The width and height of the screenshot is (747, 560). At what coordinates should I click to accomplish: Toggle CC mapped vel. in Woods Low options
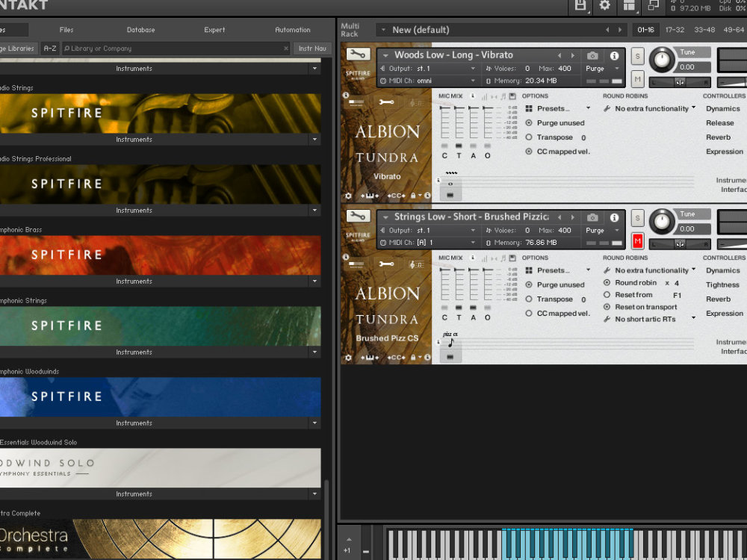click(529, 152)
